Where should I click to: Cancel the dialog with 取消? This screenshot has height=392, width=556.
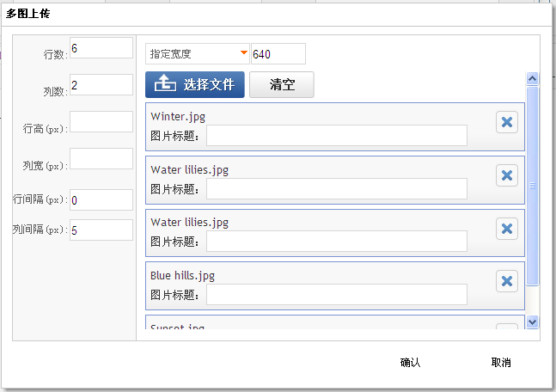point(501,363)
